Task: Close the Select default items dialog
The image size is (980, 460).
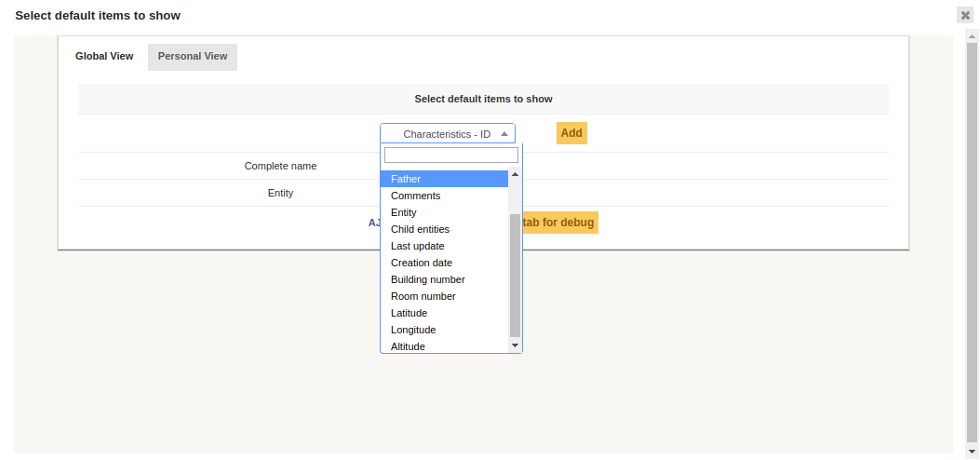Action: (x=965, y=15)
